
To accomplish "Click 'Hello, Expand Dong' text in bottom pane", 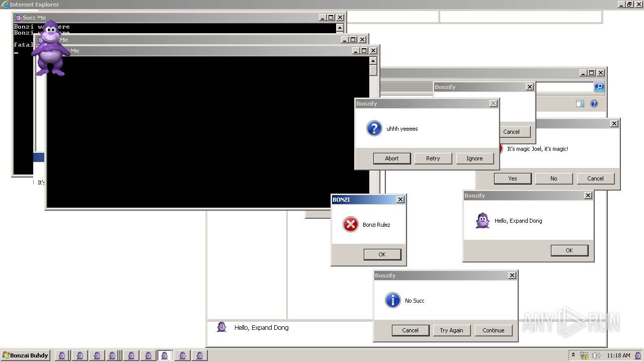I will click(262, 327).
